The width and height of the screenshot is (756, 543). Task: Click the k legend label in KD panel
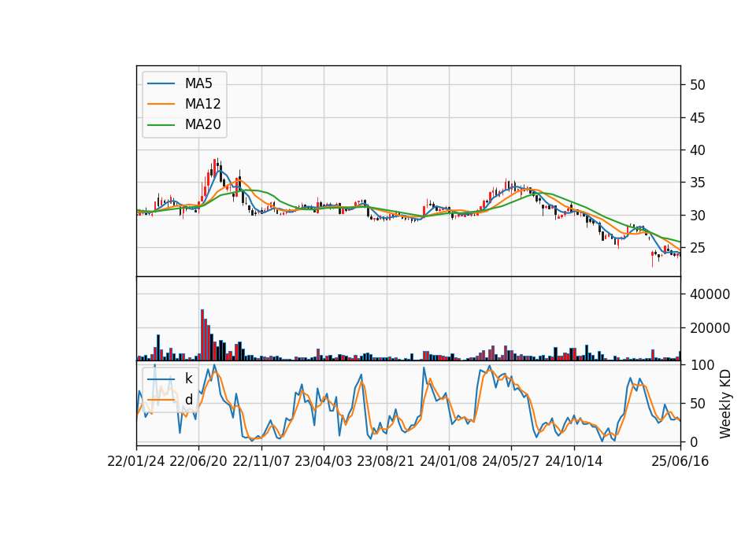tap(188, 379)
